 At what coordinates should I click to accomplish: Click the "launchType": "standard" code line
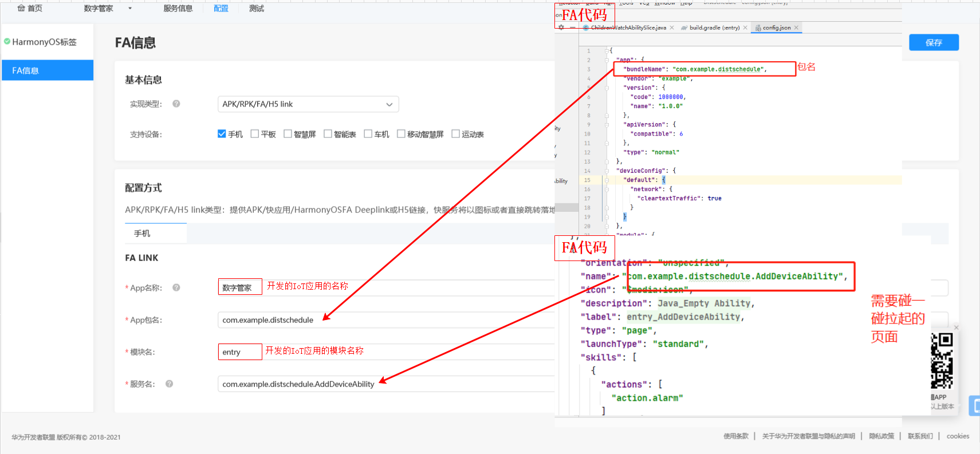click(x=644, y=344)
